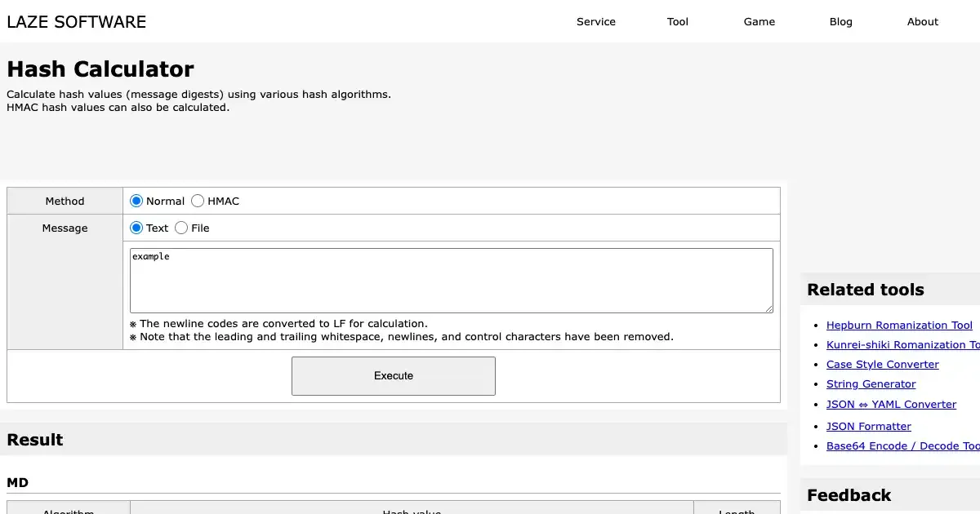
Task: Select the Normal method radio button
Action: (136, 201)
